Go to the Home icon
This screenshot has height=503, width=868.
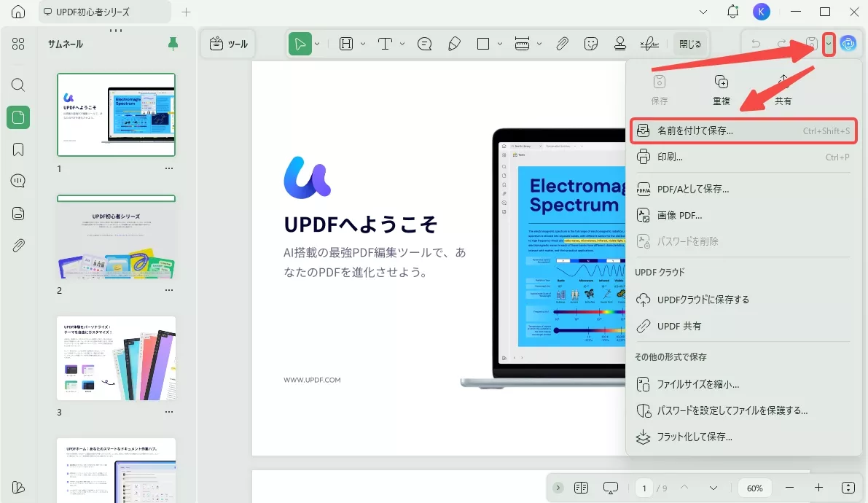(17, 12)
